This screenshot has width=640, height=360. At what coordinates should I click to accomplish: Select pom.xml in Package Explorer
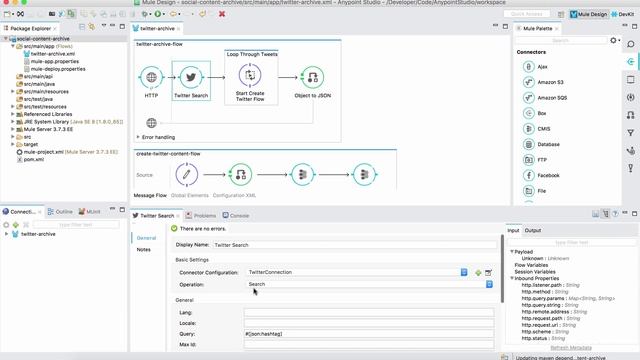click(x=30, y=160)
